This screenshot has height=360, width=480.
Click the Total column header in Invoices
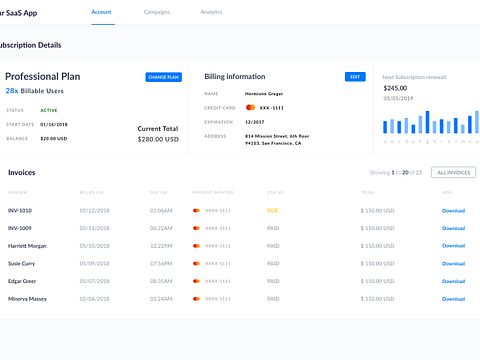(x=368, y=193)
